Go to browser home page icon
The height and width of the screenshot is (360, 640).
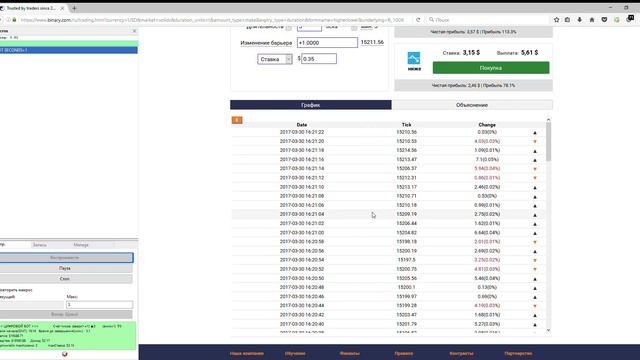592,20
